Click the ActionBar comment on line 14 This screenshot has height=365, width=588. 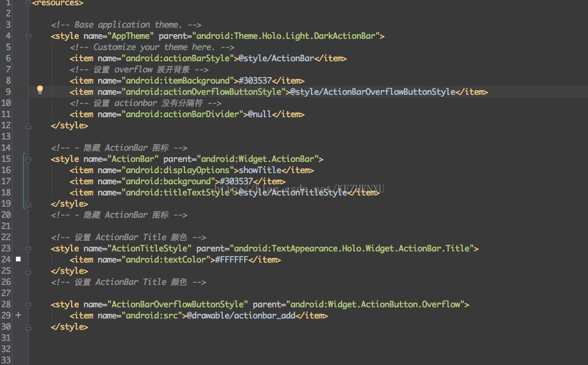coord(119,148)
